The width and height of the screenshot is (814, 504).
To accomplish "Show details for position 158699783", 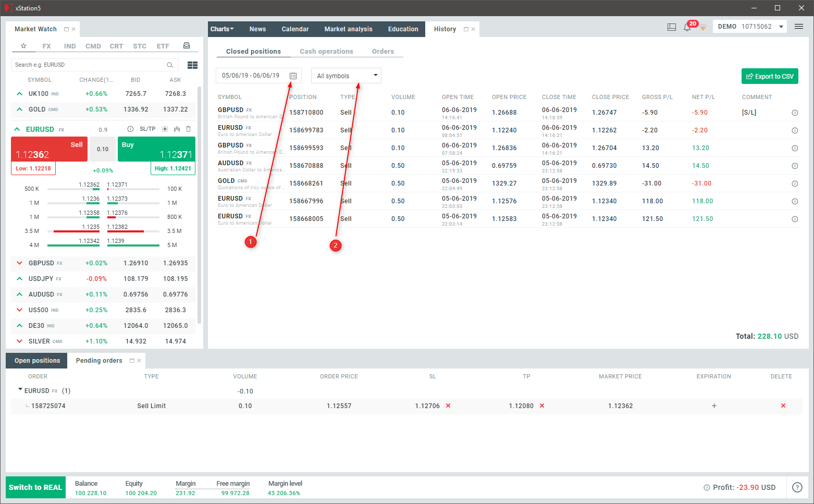I will (x=795, y=130).
